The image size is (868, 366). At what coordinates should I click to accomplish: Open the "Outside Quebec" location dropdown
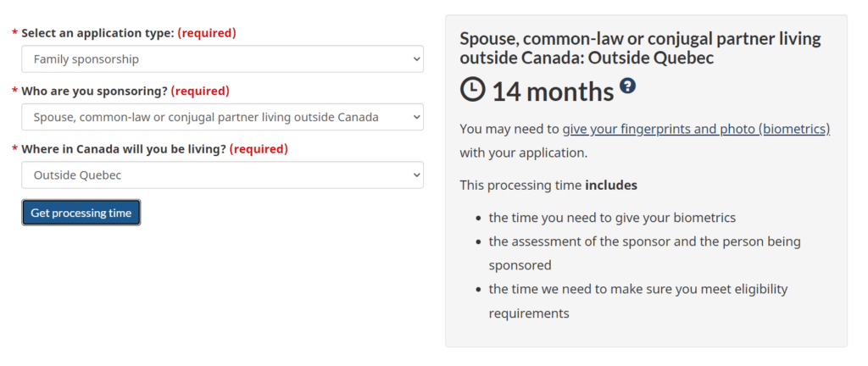point(222,175)
